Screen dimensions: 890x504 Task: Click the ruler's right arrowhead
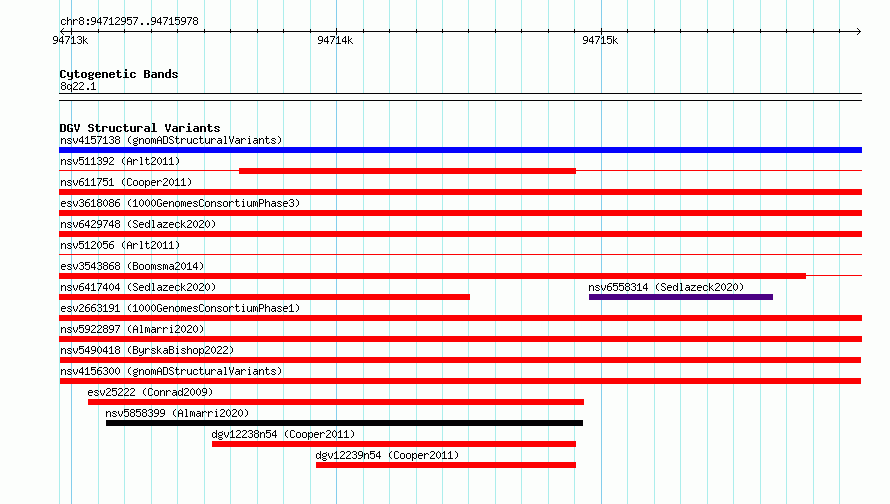point(859,31)
